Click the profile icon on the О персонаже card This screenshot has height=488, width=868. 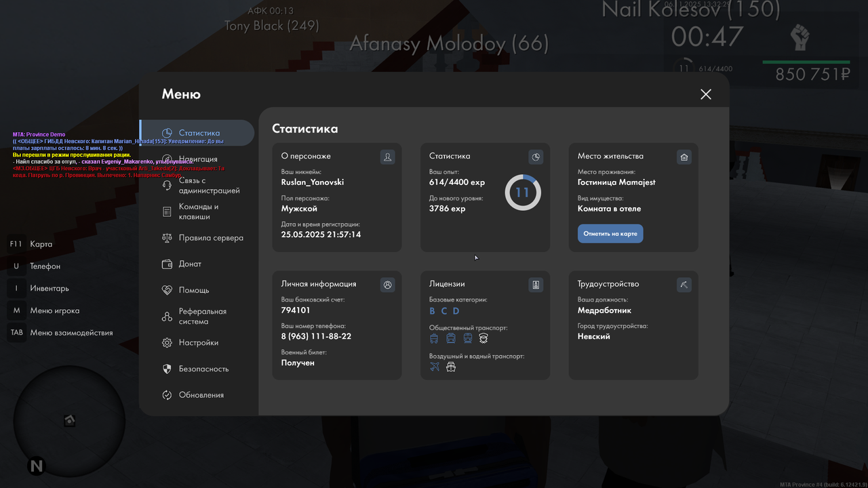[388, 157]
